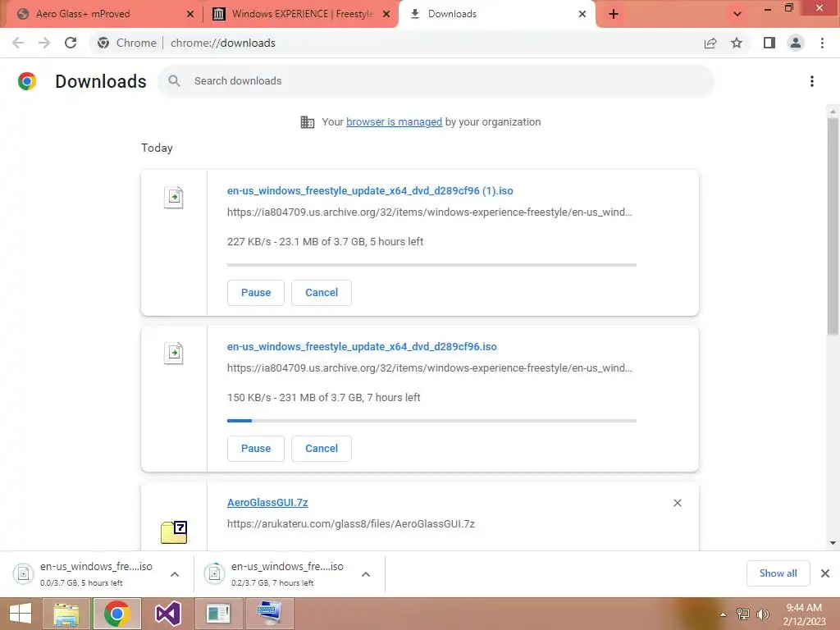840x630 pixels.
Task: Open the Windows Start button
Action: tap(21, 614)
